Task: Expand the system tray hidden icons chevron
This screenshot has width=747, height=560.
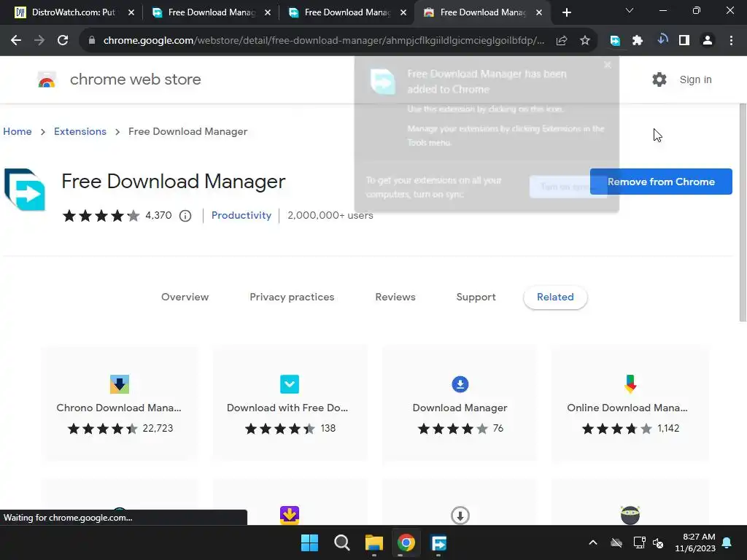Action: click(593, 542)
